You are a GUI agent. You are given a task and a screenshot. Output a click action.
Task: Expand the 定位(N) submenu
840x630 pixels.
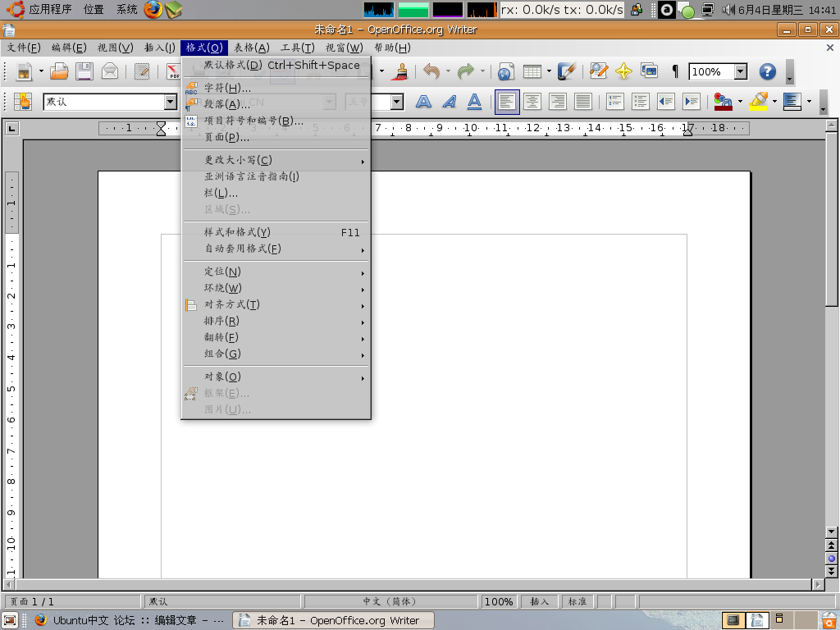[276, 272]
